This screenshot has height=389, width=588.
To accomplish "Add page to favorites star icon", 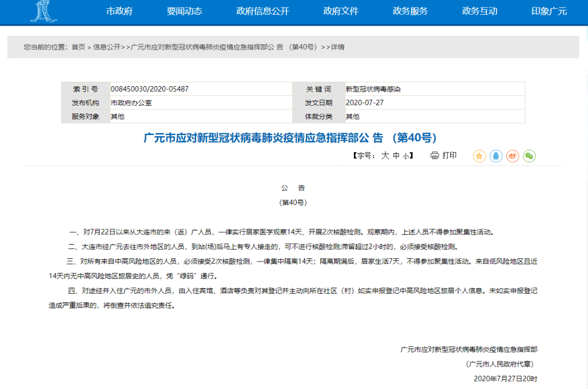I will click(x=479, y=156).
